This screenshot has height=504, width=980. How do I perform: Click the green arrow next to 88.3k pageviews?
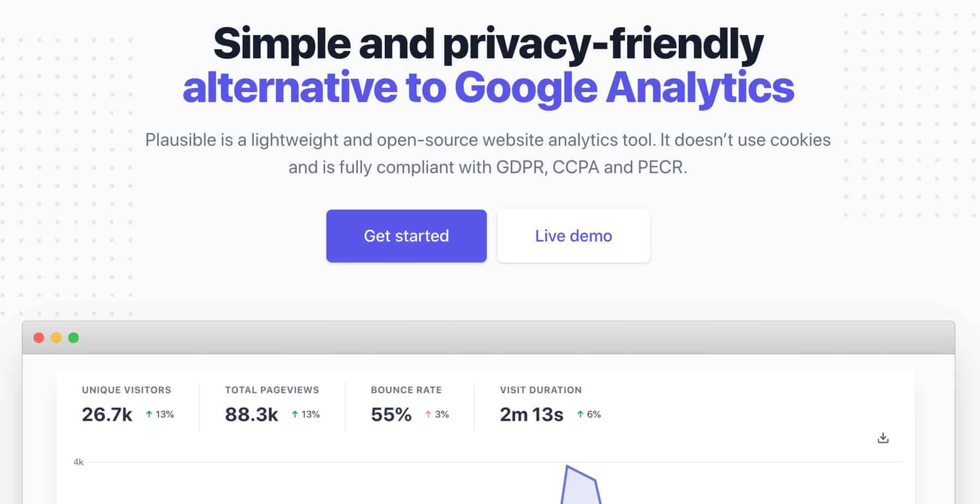tap(294, 414)
